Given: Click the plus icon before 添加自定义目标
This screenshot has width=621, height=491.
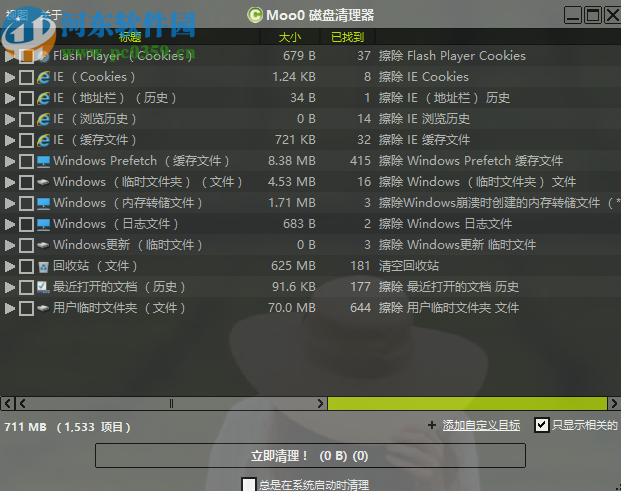Looking at the screenshot, I should [x=432, y=425].
